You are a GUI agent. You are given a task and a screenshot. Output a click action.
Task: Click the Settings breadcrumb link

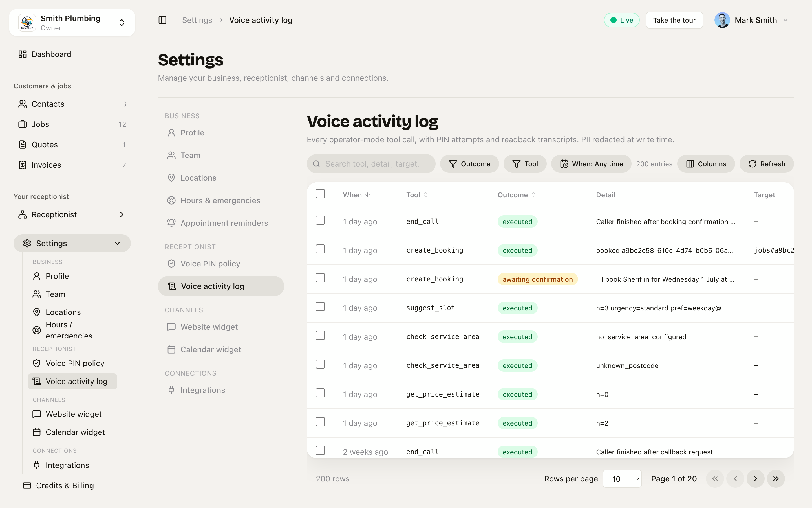[x=197, y=20]
